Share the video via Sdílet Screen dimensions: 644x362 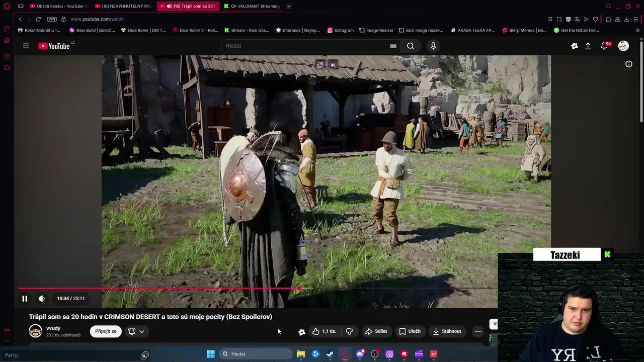coord(376,331)
